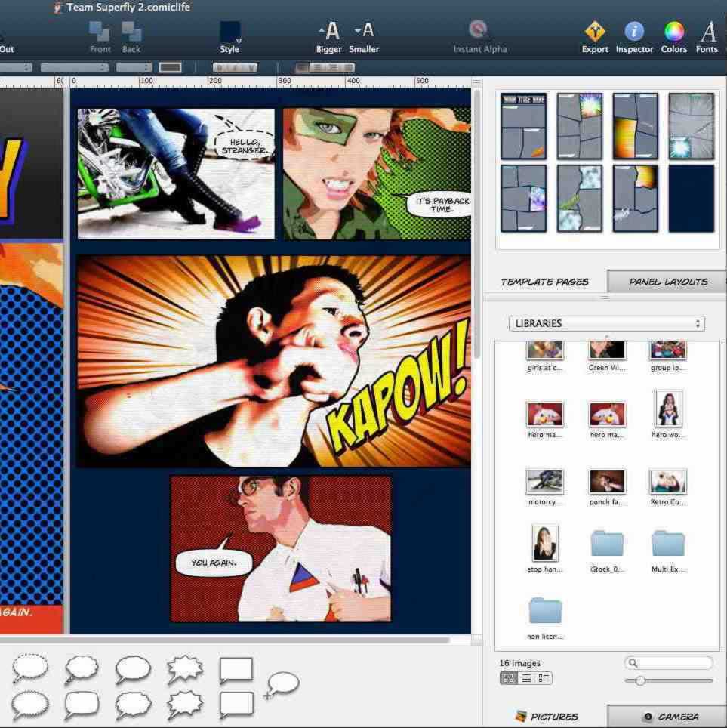Open the Inspector panel

(x=634, y=32)
